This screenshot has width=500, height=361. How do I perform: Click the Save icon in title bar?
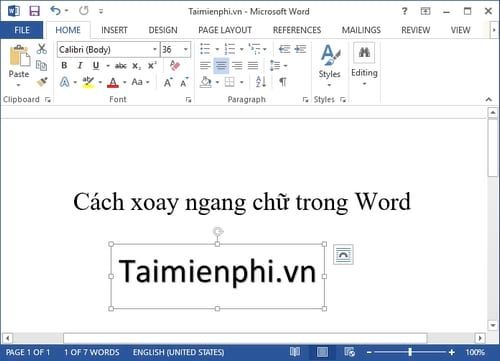pyautogui.click(x=34, y=11)
